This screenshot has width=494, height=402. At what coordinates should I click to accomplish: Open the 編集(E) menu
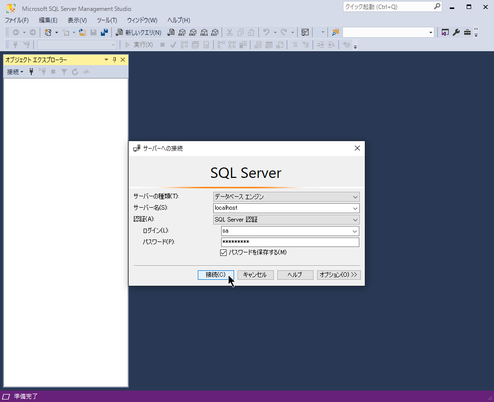pyautogui.click(x=48, y=20)
